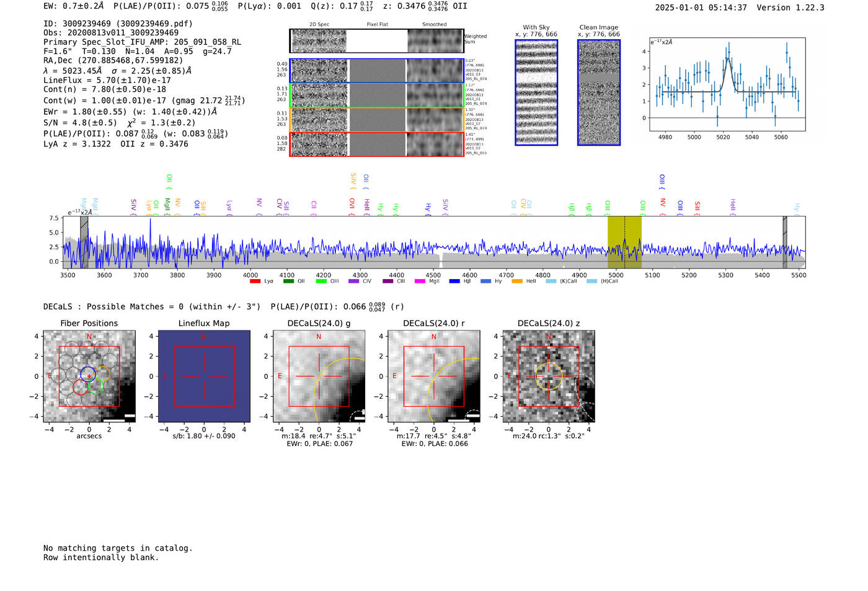868x591 pixels.
Task: Open the Fiber Positions cutout image
Action: (x=89, y=376)
